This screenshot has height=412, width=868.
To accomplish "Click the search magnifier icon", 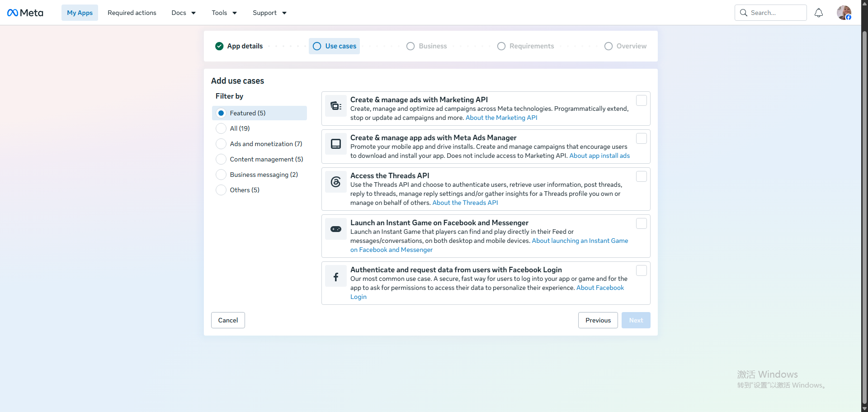I will click(x=744, y=13).
